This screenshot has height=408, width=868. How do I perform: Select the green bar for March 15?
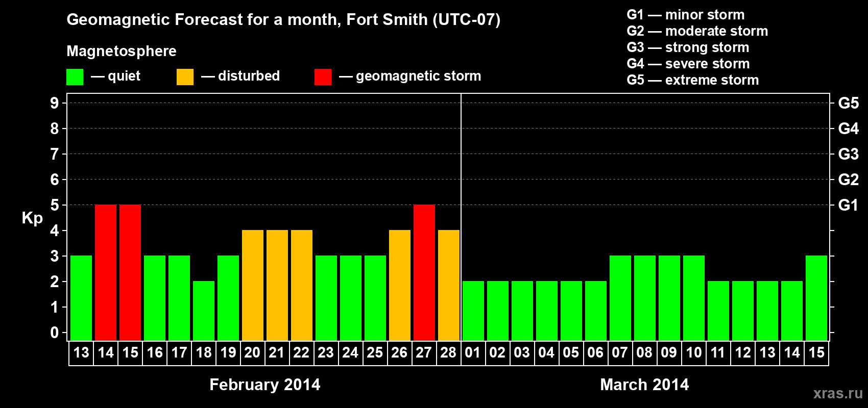coord(816,298)
